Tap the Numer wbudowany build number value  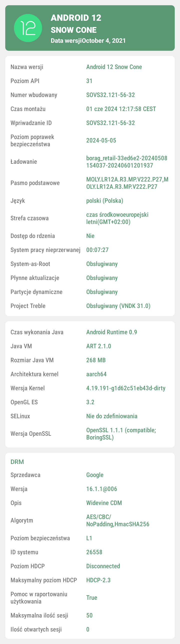click(x=110, y=95)
